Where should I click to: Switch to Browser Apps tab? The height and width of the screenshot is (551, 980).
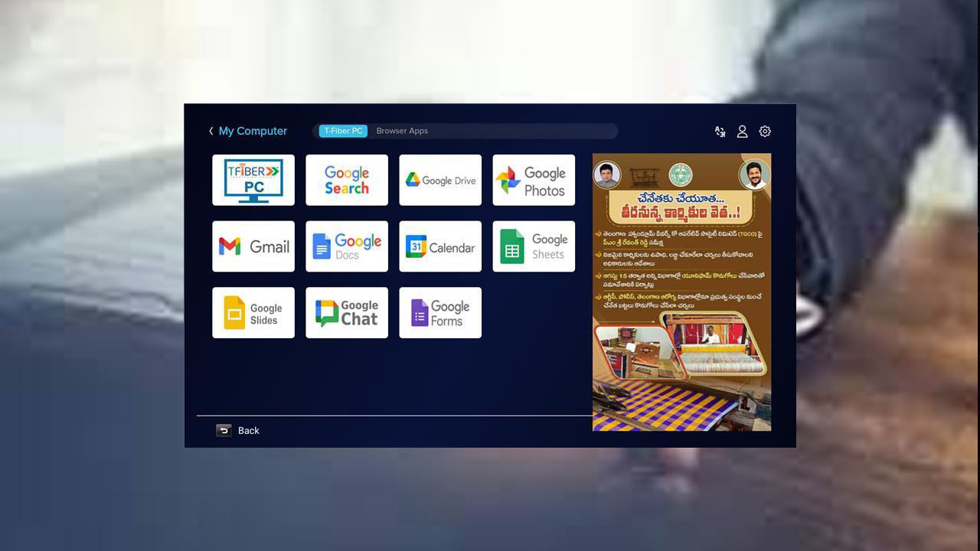tap(402, 131)
